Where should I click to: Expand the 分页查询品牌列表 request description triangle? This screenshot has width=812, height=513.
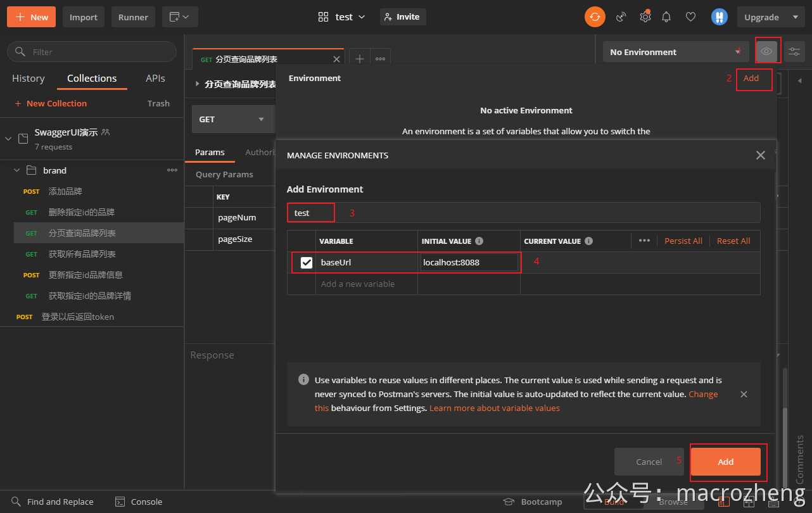tap(197, 84)
